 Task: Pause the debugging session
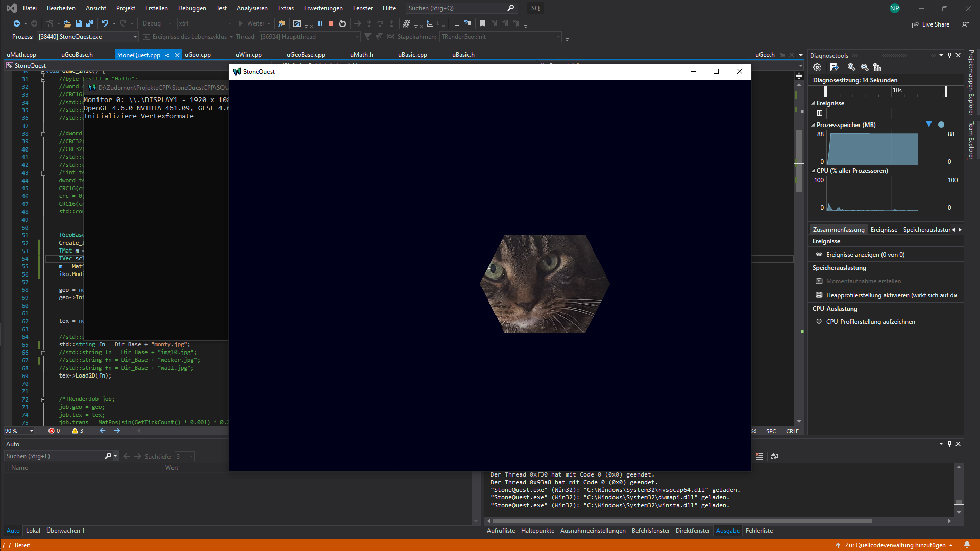click(x=320, y=23)
